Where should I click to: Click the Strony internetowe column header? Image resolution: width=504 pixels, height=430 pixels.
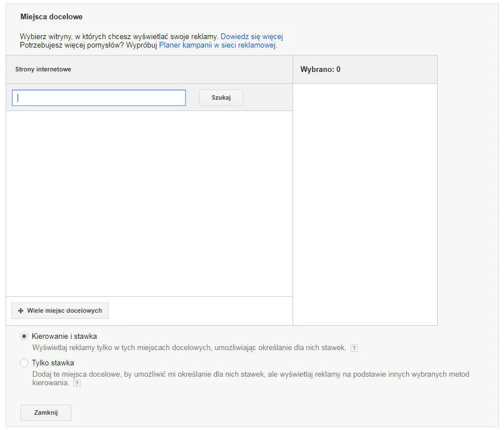pos(43,69)
